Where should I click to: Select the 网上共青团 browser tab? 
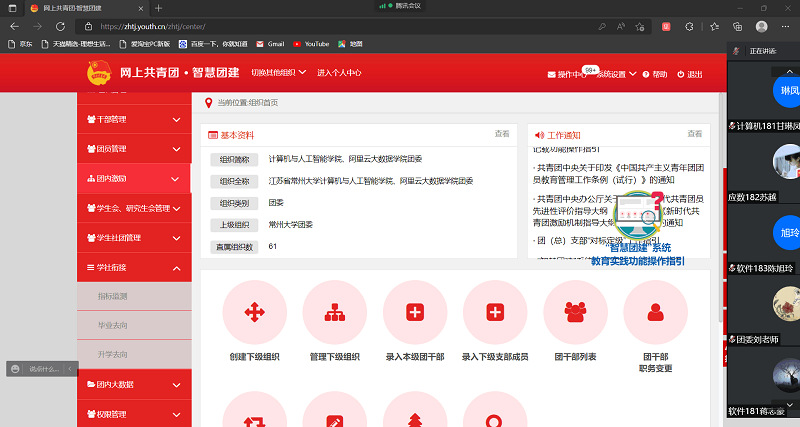pos(87,8)
